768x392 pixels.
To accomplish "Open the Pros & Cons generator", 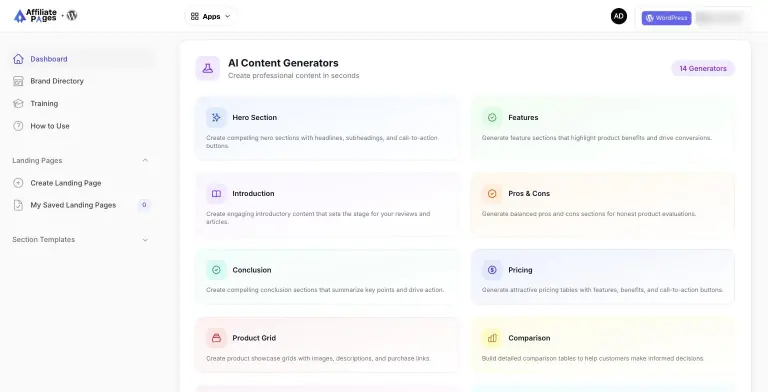I will click(x=602, y=204).
